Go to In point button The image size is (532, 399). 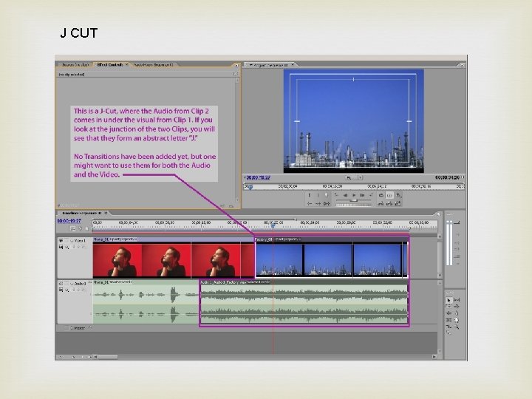coord(310,204)
